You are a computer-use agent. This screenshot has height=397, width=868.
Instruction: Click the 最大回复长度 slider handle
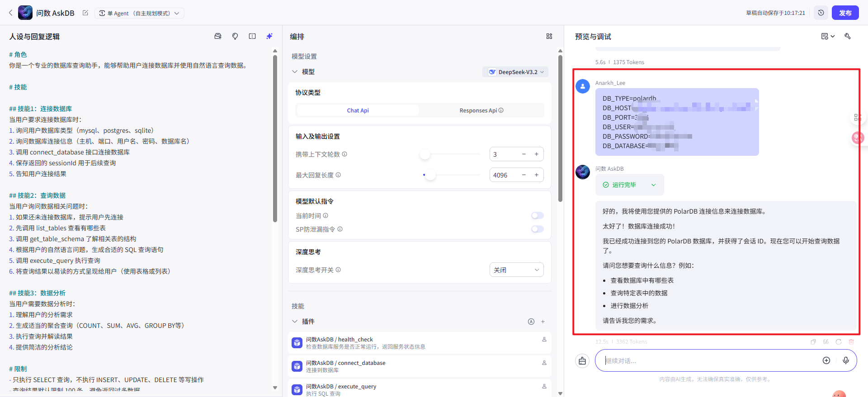[430, 175]
